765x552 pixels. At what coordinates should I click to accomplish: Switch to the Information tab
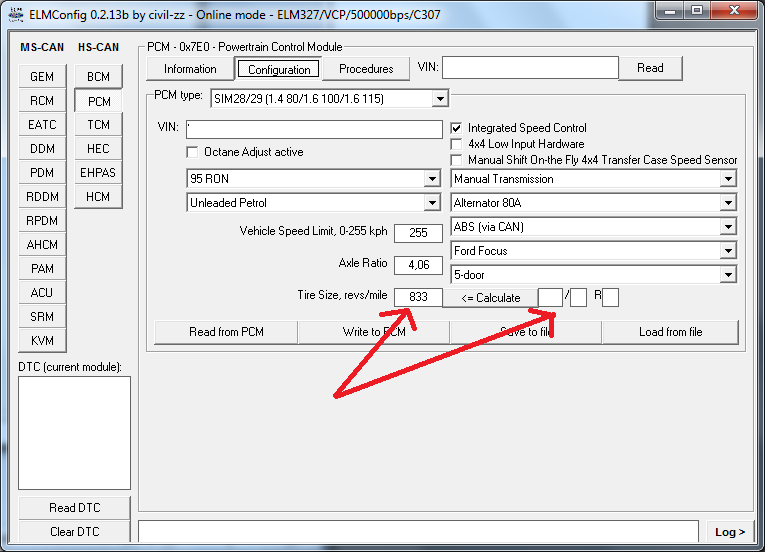tap(190, 69)
